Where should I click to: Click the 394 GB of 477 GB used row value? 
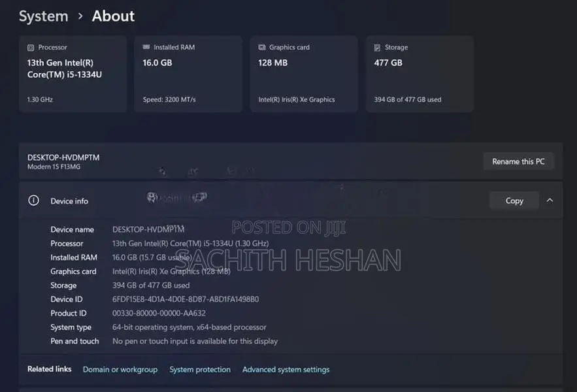point(151,286)
